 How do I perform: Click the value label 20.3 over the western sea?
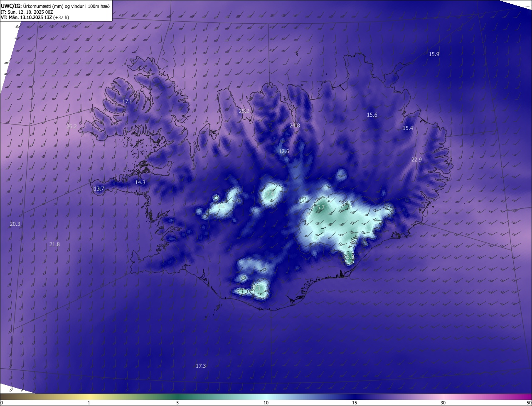pyautogui.click(x=15, y=224)
